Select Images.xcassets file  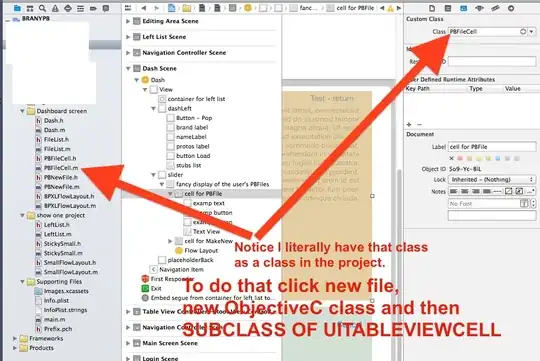(66, 291)
